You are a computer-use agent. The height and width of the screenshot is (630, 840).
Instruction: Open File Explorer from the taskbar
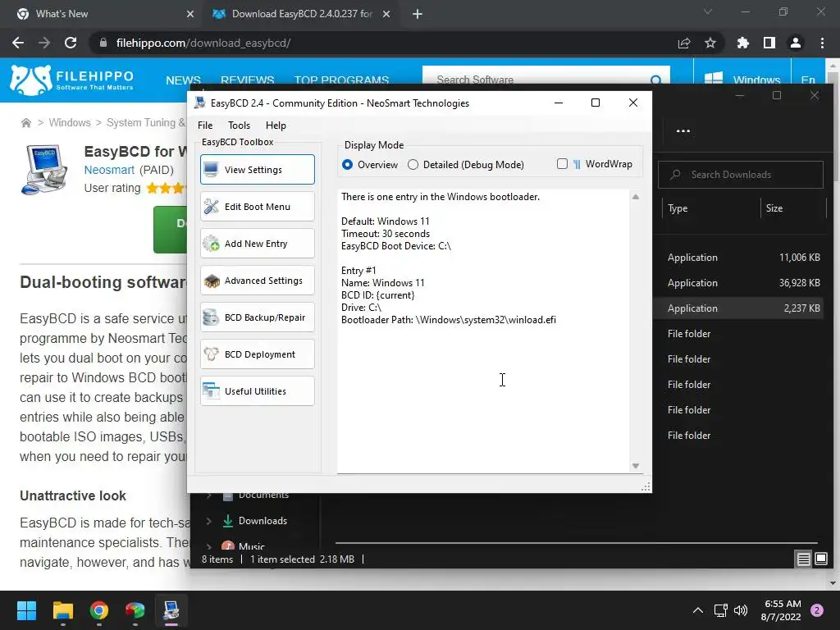tap(62, 610)
